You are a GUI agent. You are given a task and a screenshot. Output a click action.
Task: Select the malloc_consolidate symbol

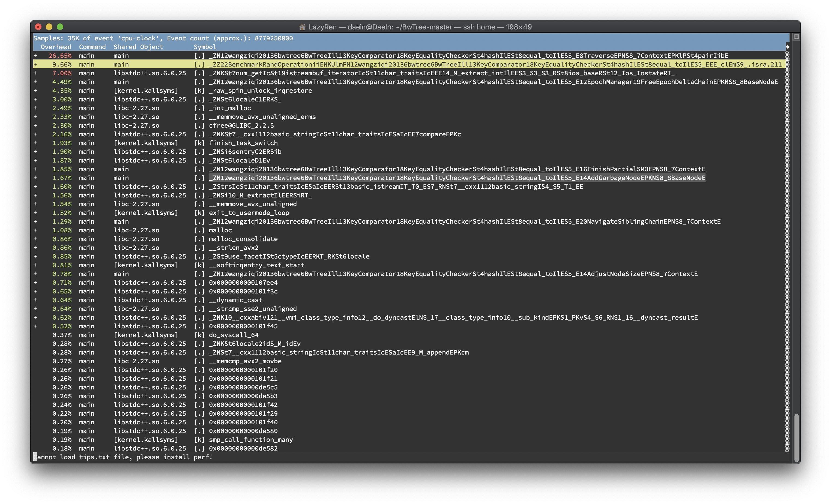click(244, 239)
